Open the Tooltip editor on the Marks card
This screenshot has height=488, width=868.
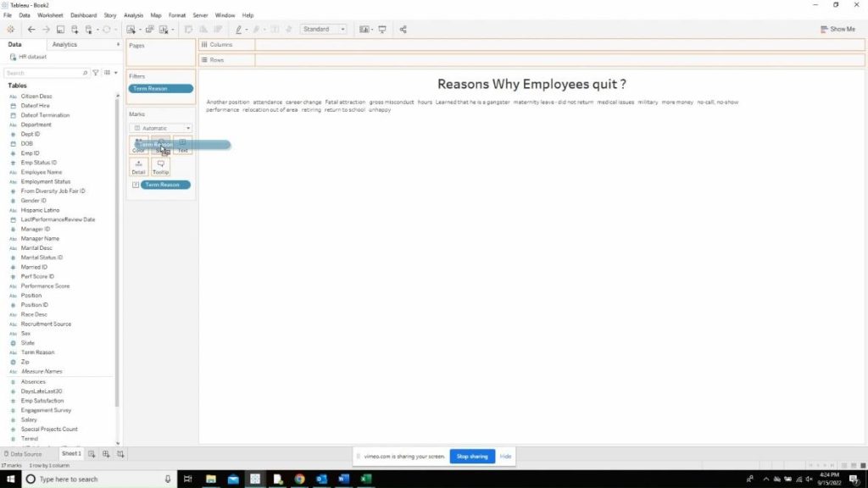(x=160, y=166)
